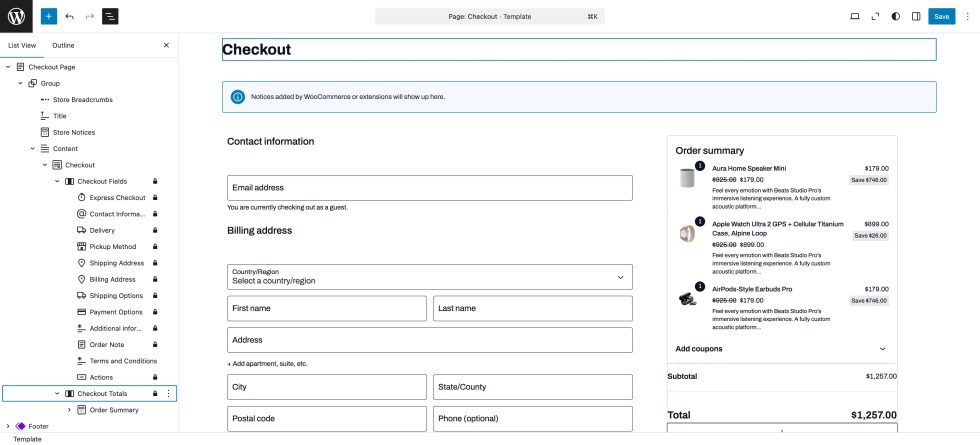The width and height of the screenshot is (980, 445).
Task: Select the Additional information tree row
Action: [x=89, y=328]
